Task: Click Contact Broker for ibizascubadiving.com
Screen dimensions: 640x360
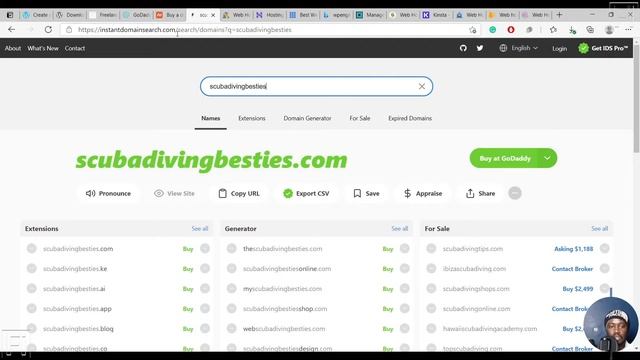Action: tap(572, 269)
